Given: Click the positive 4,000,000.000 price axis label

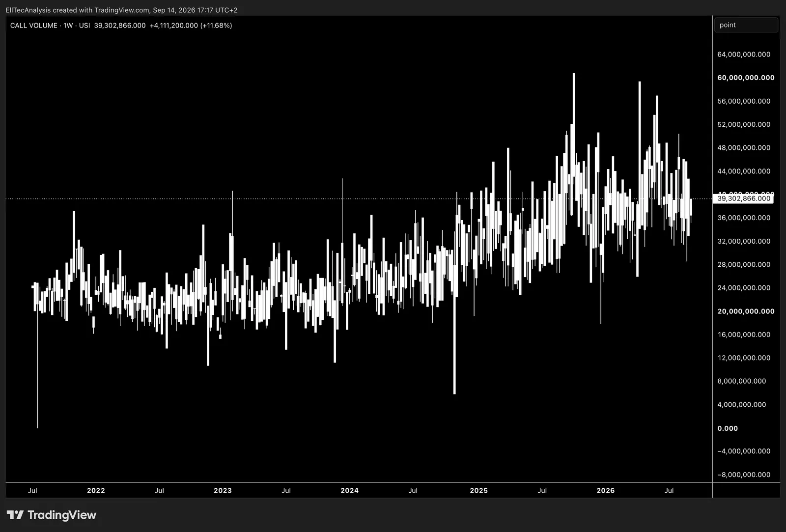Looking at the screenshot, I should point(742,405).
